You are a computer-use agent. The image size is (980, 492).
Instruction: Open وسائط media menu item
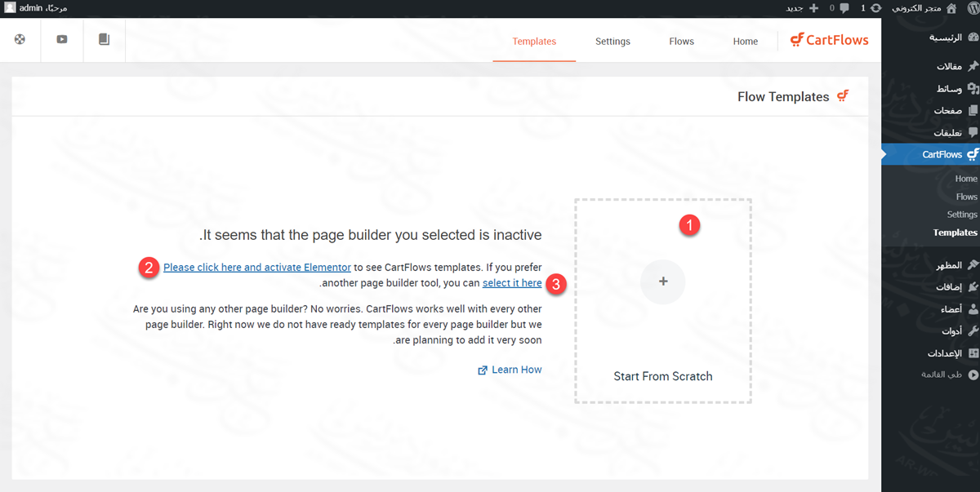point(930,89)
